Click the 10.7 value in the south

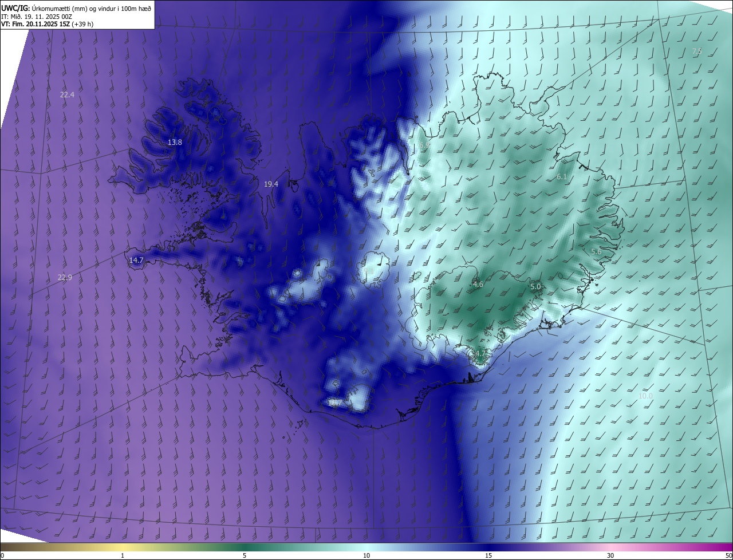click(x=334, y=403)
